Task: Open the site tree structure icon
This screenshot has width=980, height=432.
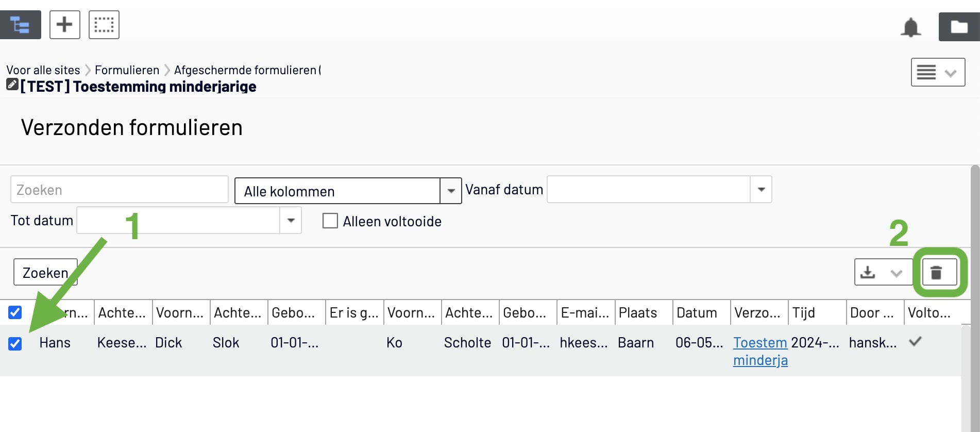Action: 20,25
